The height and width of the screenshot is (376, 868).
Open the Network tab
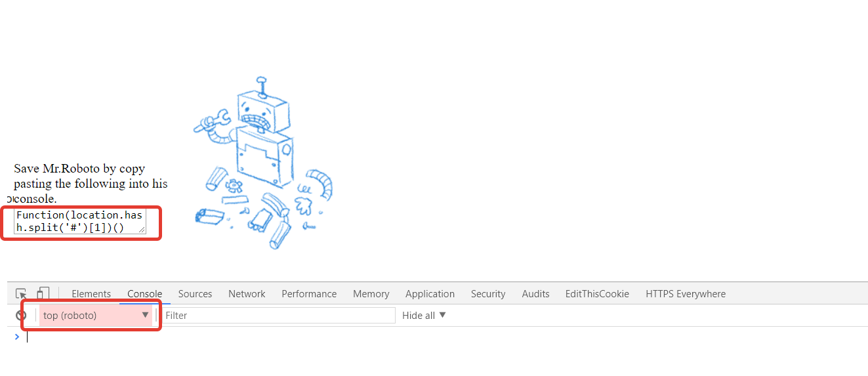coord(247,294)
